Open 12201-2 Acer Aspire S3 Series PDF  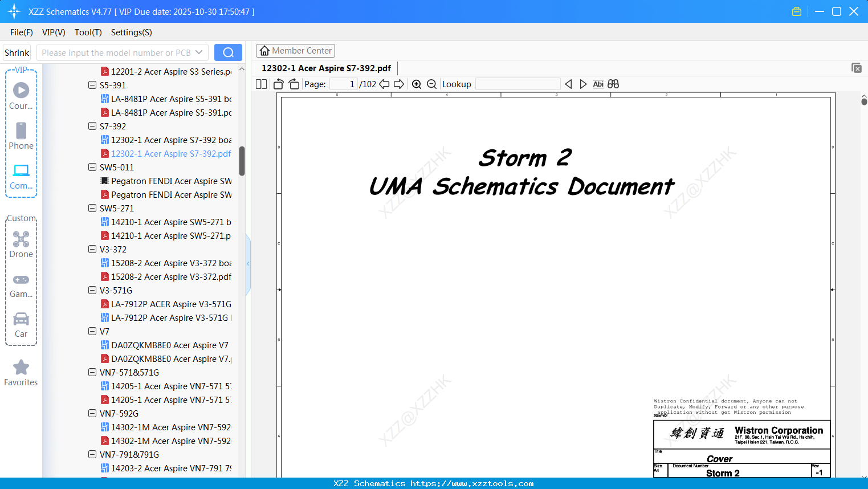tap(166, 71)
